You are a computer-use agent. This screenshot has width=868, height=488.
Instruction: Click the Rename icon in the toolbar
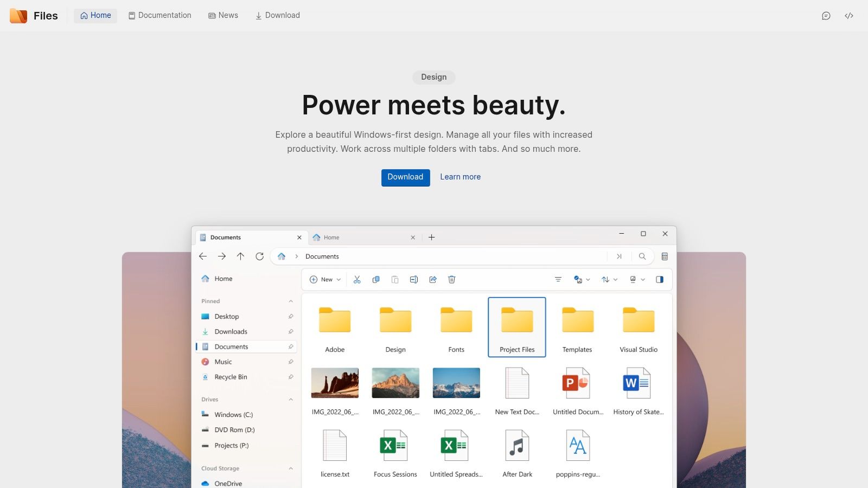click(x=414, y=279)
